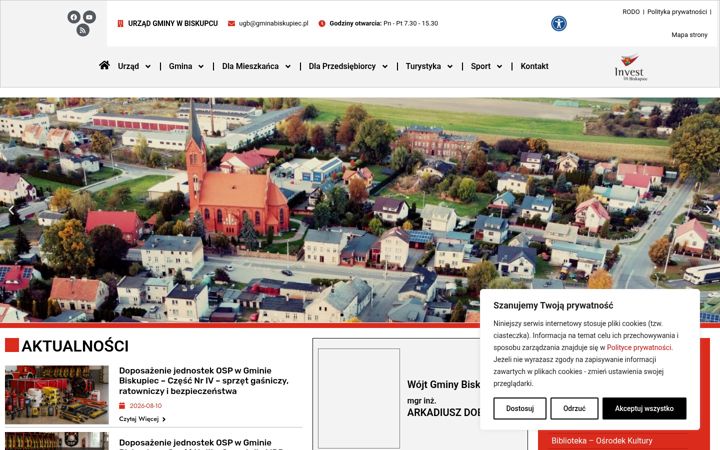Expand the Dla Przedsiębiorcy chevron
720x450 pixels.
pyautogui.click(x=385, y=67)
